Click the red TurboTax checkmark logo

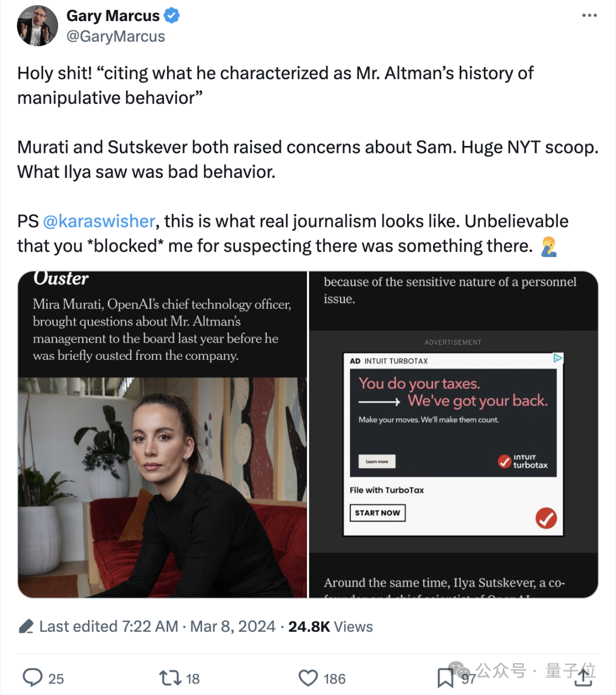point(546,518)
